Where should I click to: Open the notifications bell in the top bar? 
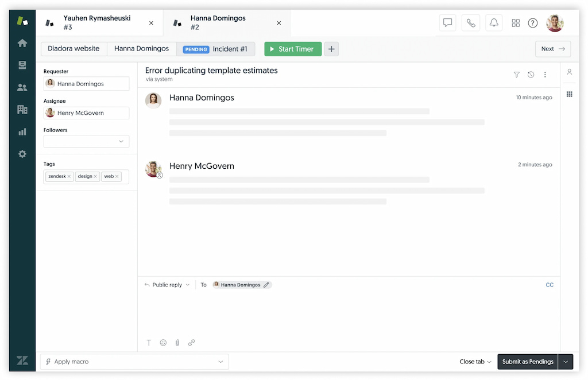[493, 22]
